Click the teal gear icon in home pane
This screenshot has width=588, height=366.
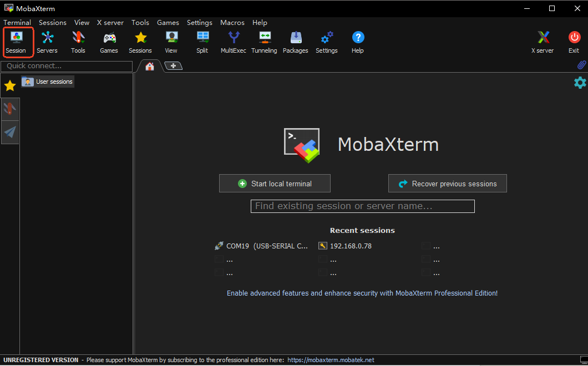pyautogui.click(x=580, y=83)
